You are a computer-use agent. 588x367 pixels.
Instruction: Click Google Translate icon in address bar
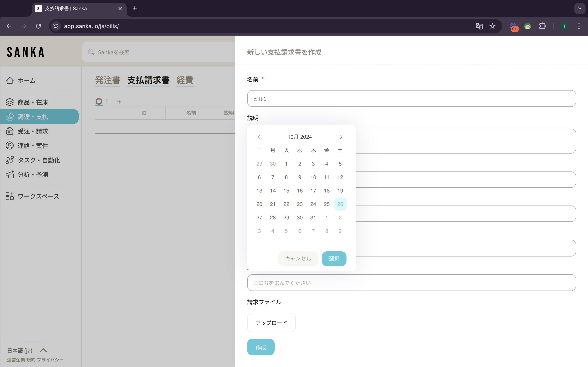click(479, 26)
